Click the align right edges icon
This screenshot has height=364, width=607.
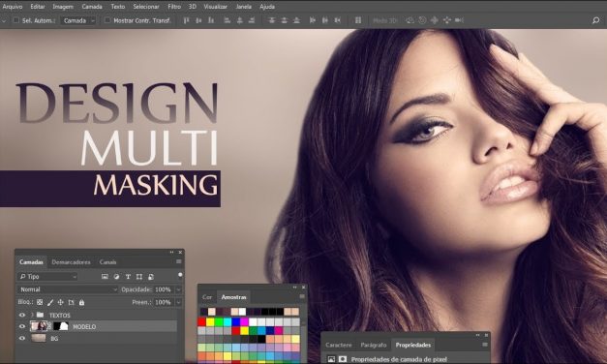(252, 20)
